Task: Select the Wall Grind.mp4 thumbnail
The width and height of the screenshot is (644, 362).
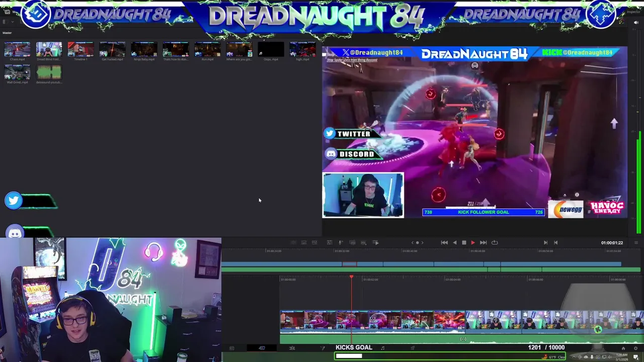Action: [17, 72]
